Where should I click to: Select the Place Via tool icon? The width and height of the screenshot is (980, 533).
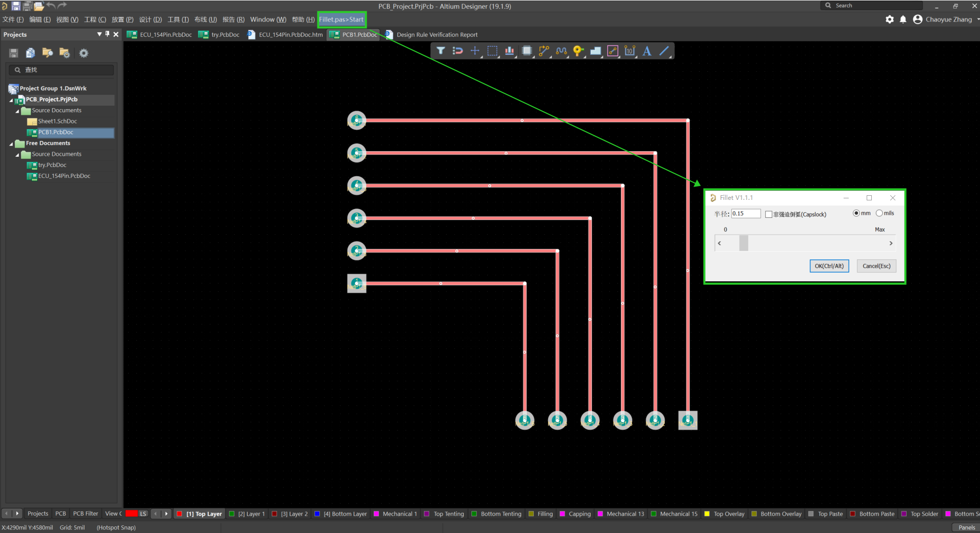point(578,51)
